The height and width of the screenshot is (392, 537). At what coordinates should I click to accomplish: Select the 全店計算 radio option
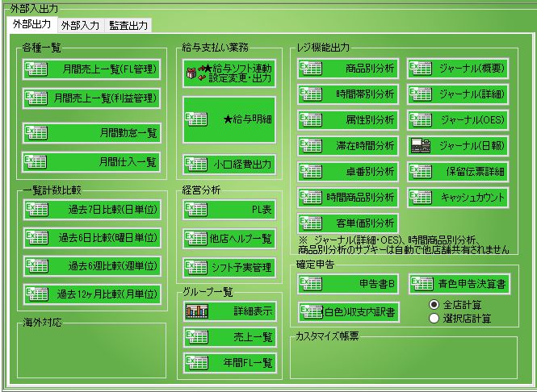click(x=434, y=304)
